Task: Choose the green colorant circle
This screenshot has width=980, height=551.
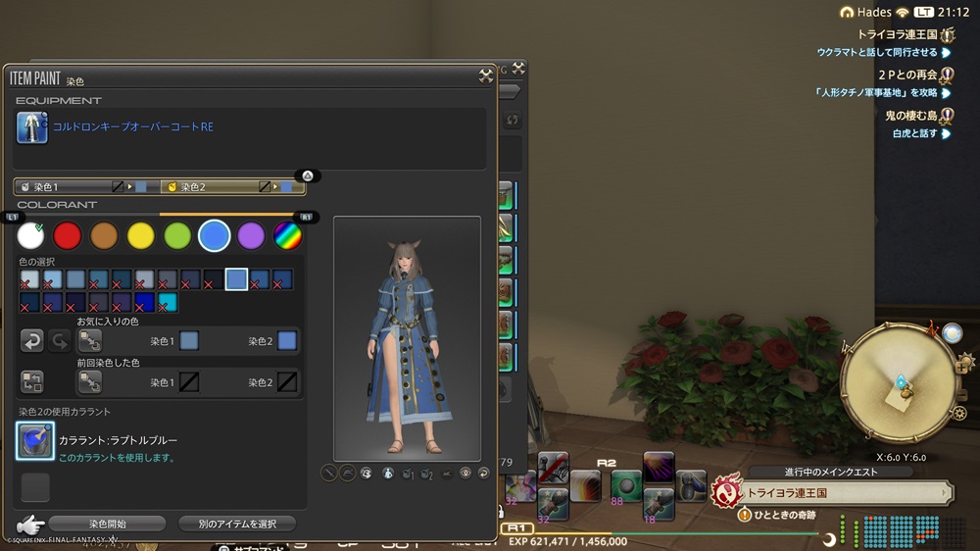Action: click(x=177, y=235)
